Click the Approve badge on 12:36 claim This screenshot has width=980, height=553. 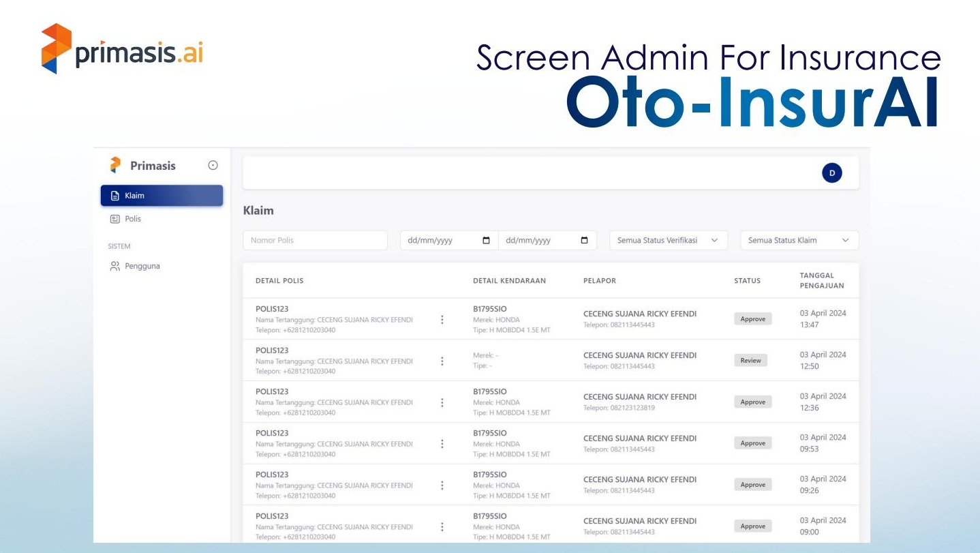click(753, 402)
